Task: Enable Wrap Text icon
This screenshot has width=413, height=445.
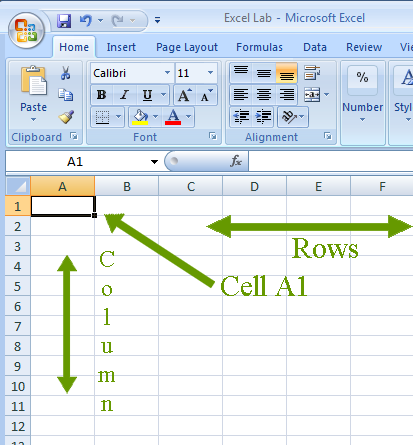Action: coord(312,73)
